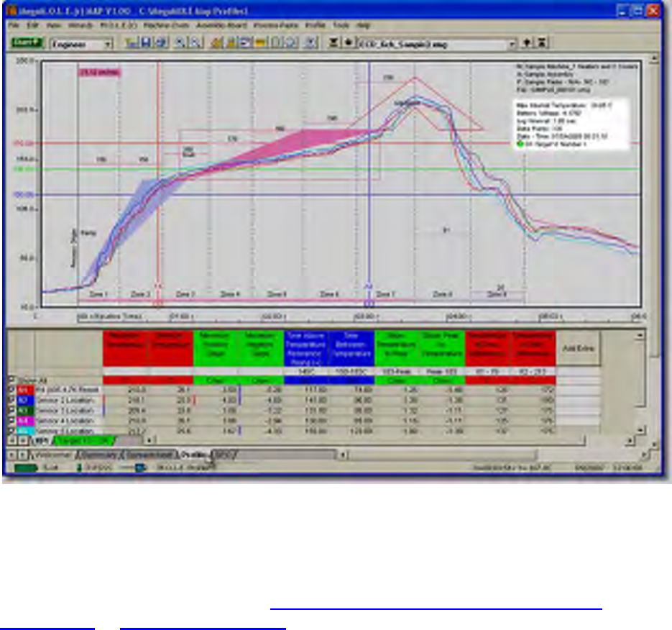Click the table's scroll-down arrow
The width and height of the screenshot is (672, 630).
pyautogui.click(x=640, y=429)
